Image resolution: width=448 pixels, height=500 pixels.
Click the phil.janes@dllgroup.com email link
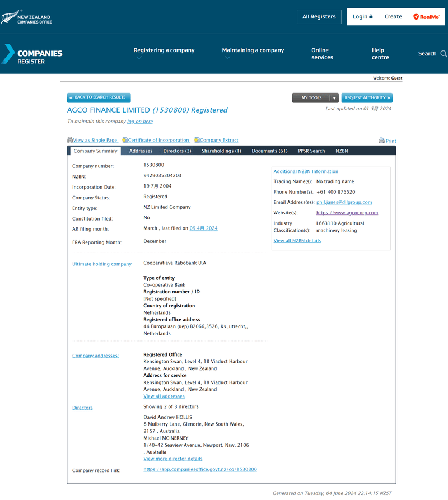pyautogui.click(x=344, y=202)
